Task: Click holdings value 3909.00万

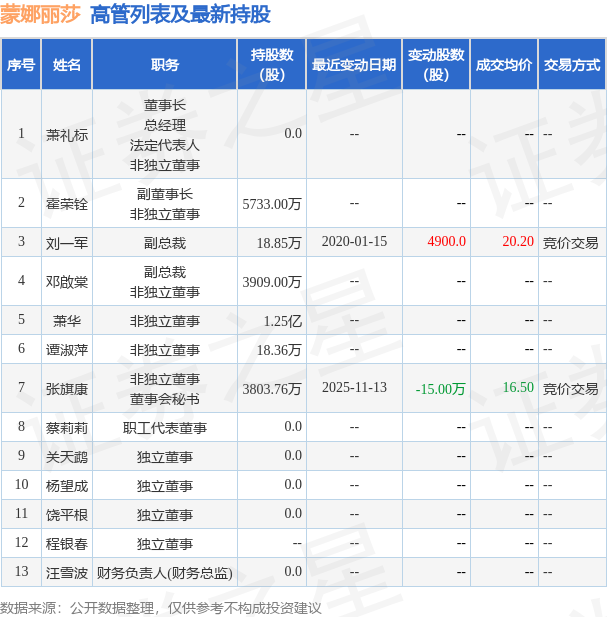Action: click(272, 282)
